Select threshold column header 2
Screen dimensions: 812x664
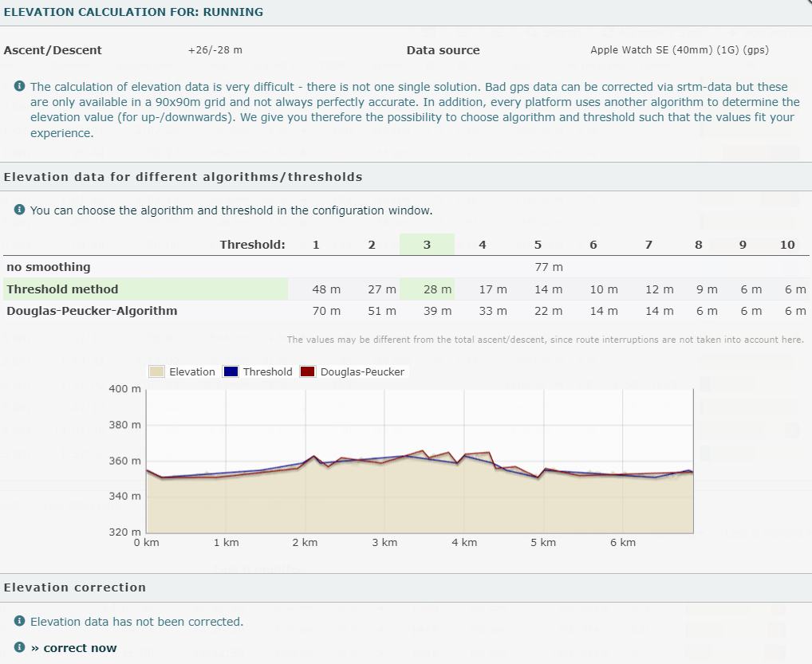pos(372,245)
